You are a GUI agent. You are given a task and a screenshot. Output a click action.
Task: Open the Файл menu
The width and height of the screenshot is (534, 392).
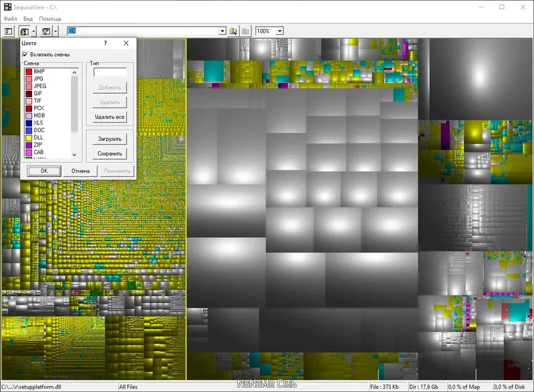tap(11, 19)
